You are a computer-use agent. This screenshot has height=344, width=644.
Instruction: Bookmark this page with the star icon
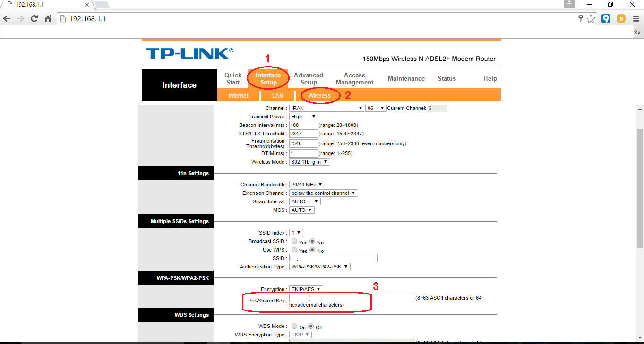tap(591, 19)
